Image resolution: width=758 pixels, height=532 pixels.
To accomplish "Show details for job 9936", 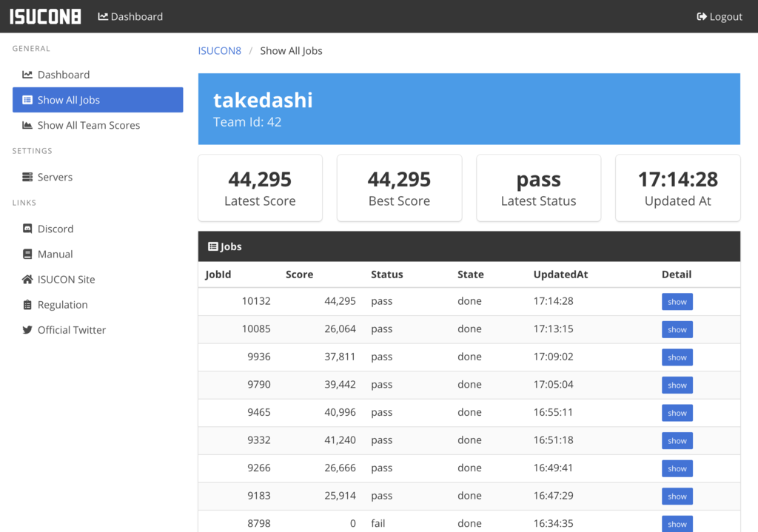I will click(x=677, y=357).
